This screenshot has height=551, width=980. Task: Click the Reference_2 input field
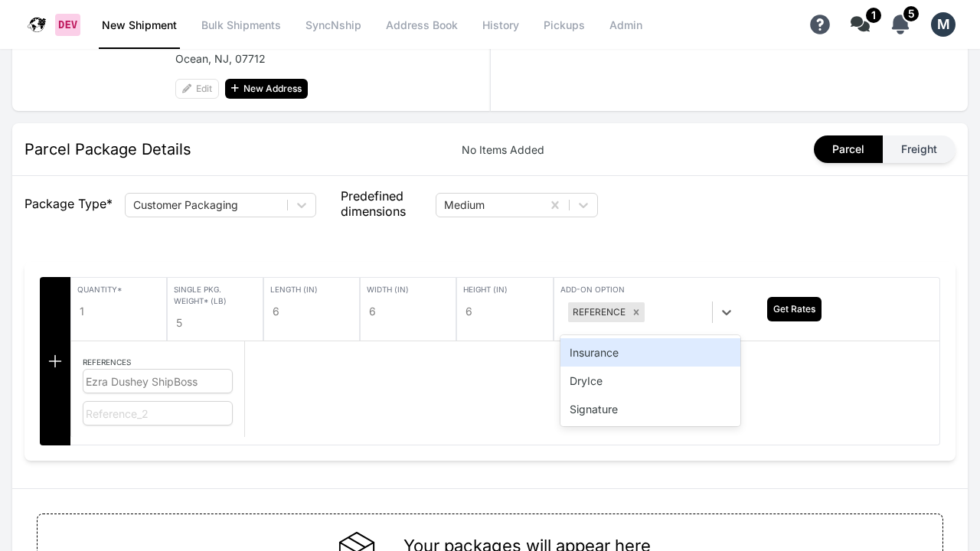[x=158, y=413]
